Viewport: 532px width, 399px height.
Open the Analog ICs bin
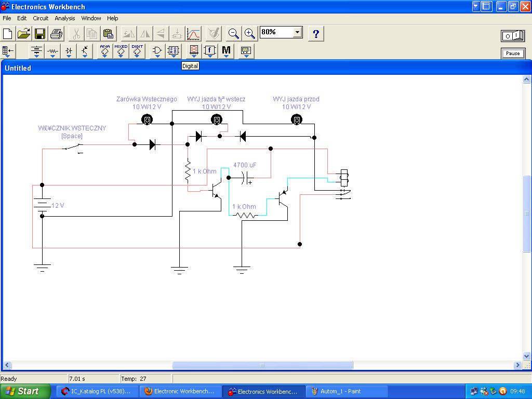click(105, 51)
